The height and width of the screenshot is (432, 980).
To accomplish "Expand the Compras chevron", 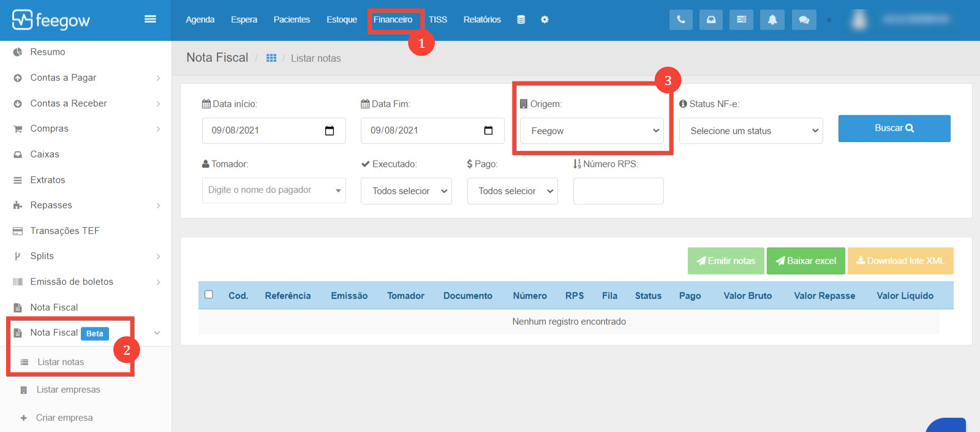I will (x=158, y=129).
